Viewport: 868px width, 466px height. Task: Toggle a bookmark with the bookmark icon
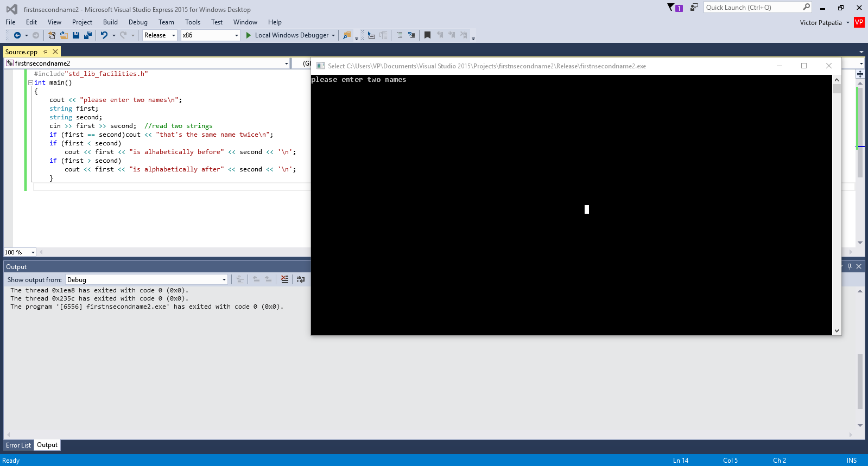click(427, 35)
